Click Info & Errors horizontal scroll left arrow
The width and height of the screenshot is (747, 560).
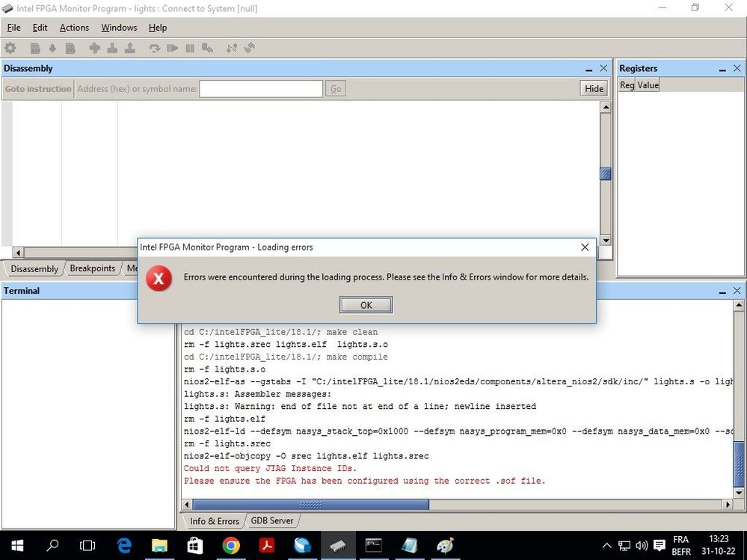[187, 504]
